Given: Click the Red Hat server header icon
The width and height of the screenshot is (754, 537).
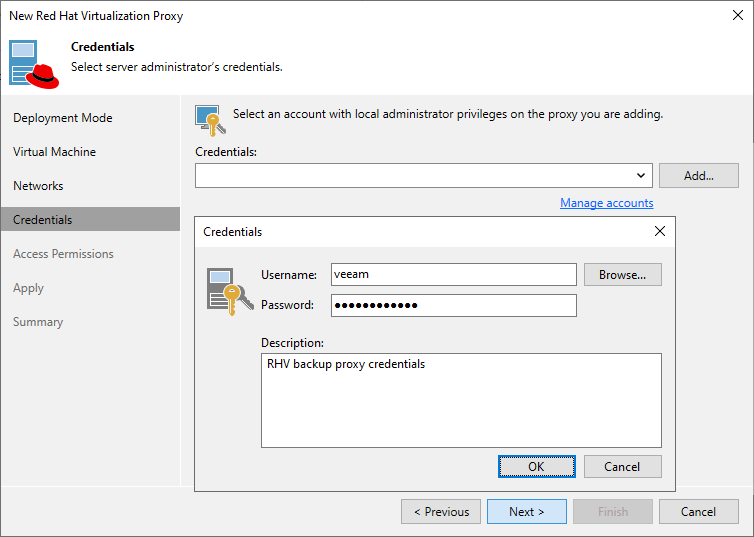Looking at the screenshot, I should pyautogui.click(x=35, y=63).
